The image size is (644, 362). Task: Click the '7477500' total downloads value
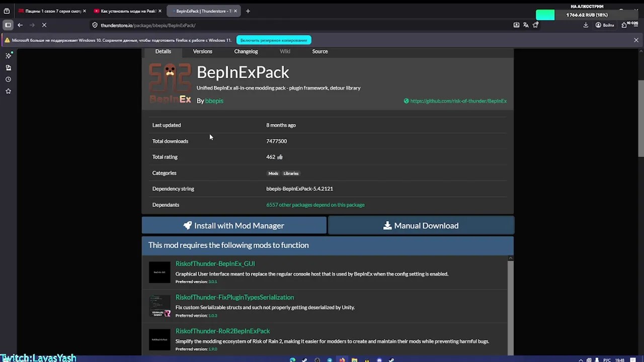click(x=276, y=141)
